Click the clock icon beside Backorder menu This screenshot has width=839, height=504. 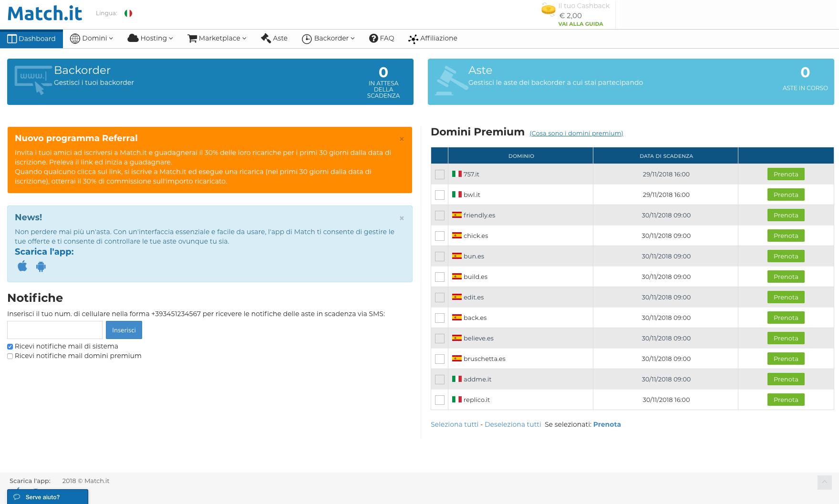pyautogui.click(x=307, y=39)
